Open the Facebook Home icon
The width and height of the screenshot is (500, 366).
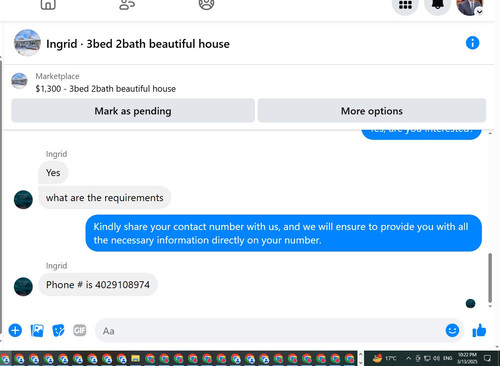pyautogui.click(x=48, y=4)
